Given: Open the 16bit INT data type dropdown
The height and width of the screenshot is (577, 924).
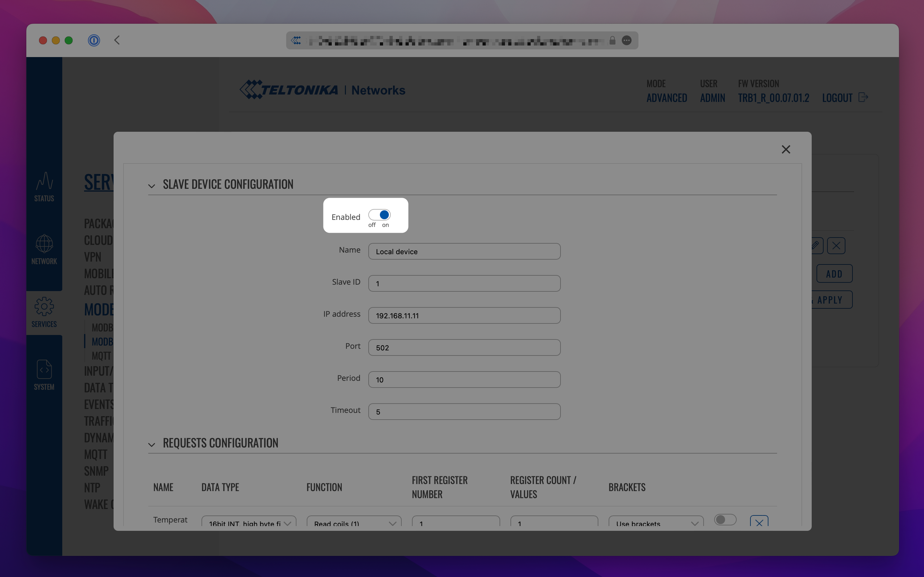Looking at the screenshot, I should (x=249, y=523).
